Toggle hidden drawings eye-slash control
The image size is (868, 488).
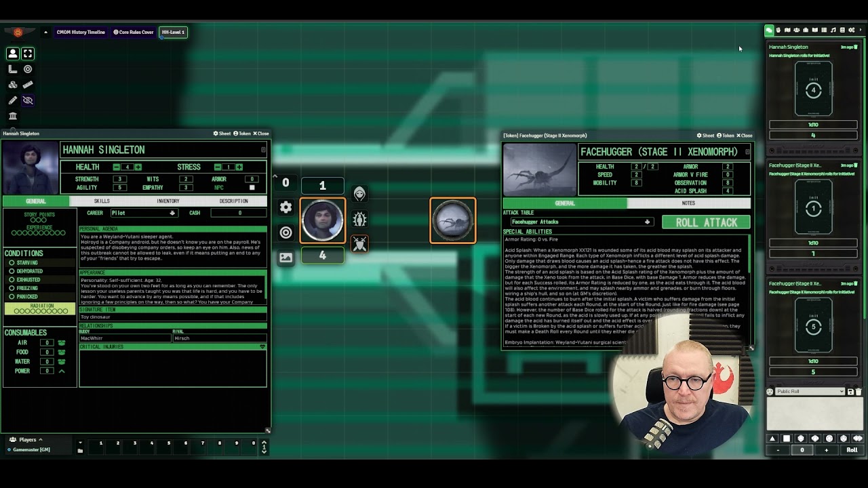pyautogui.click(x=28, y=100)
